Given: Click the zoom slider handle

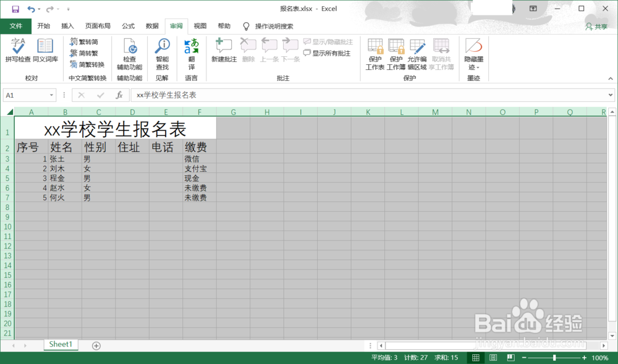Looking at the screenshot, I should coord(554,358).
